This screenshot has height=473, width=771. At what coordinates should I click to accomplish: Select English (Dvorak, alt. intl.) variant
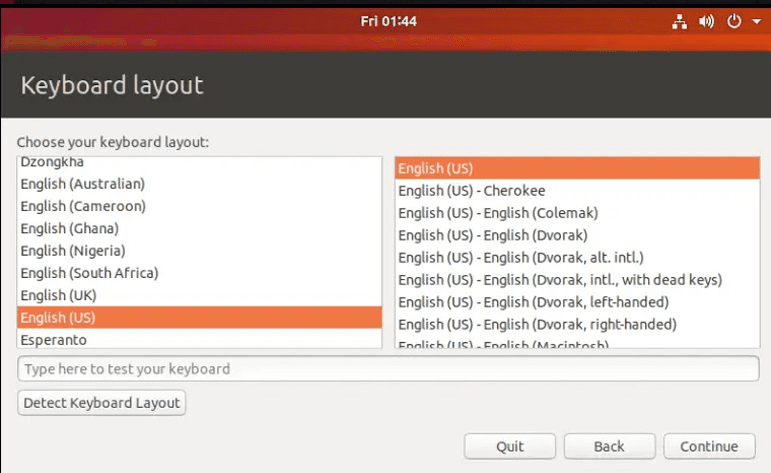577,258
